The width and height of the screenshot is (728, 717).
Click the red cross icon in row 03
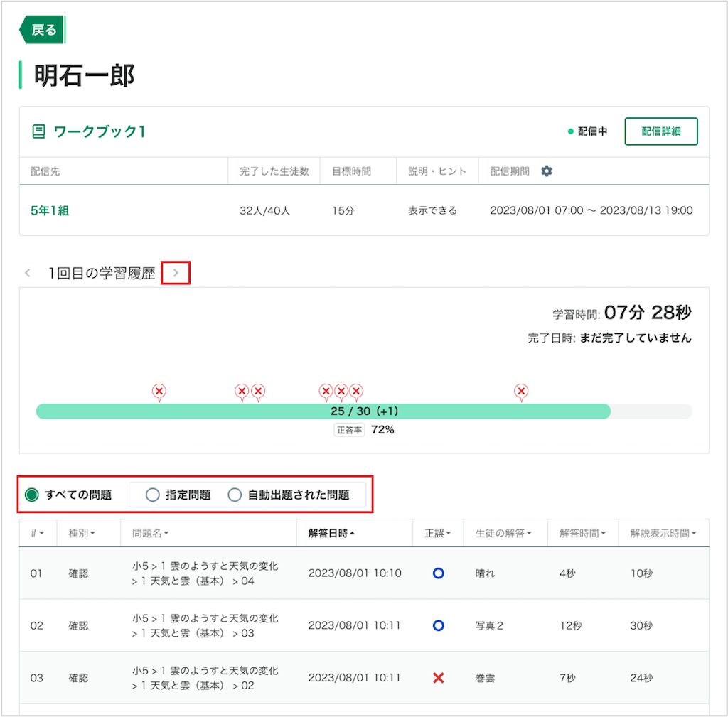[438, 678]
